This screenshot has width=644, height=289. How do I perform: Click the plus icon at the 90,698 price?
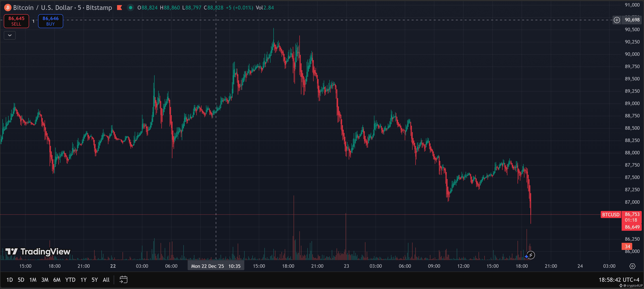coord(617,20)
